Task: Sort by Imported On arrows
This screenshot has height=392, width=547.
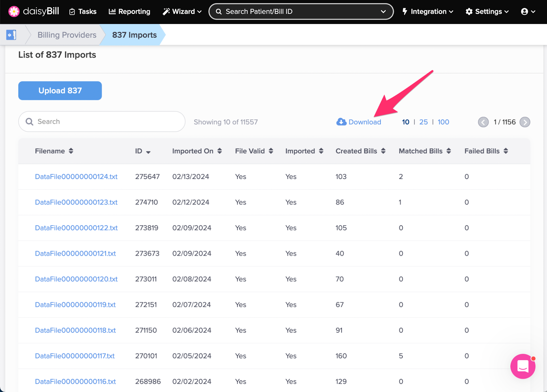Action: [219, 151]
